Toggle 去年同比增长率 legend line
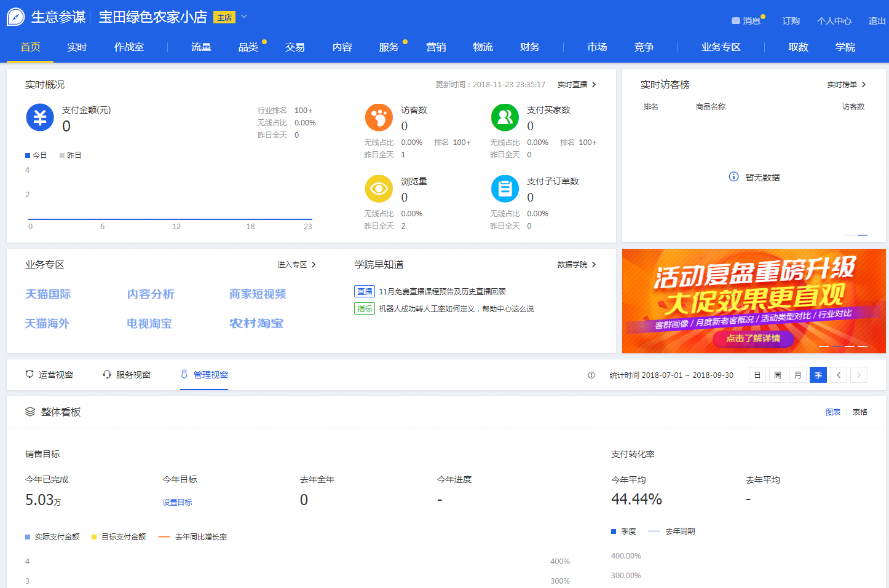The image size is (889, 588). pyautogui.click(x=192, y=537)
